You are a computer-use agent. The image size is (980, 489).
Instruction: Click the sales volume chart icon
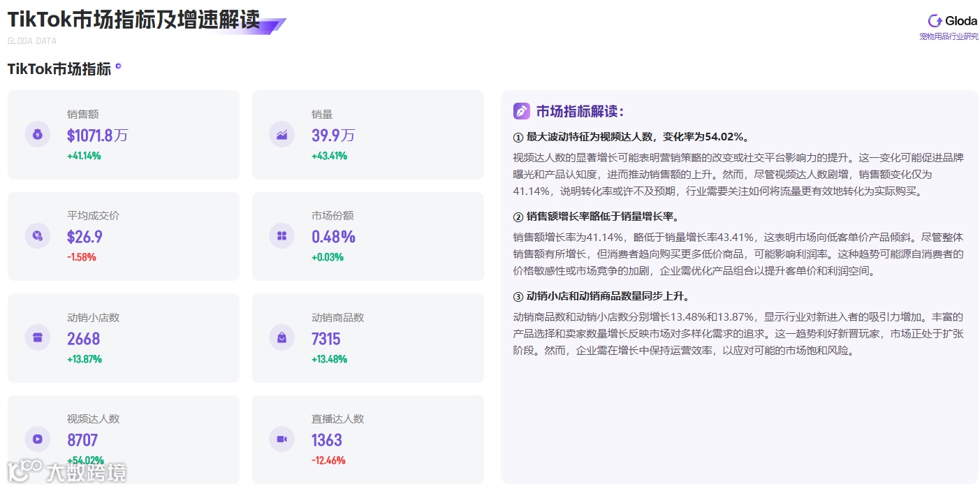pyautogui.click(x=281, y=135)
